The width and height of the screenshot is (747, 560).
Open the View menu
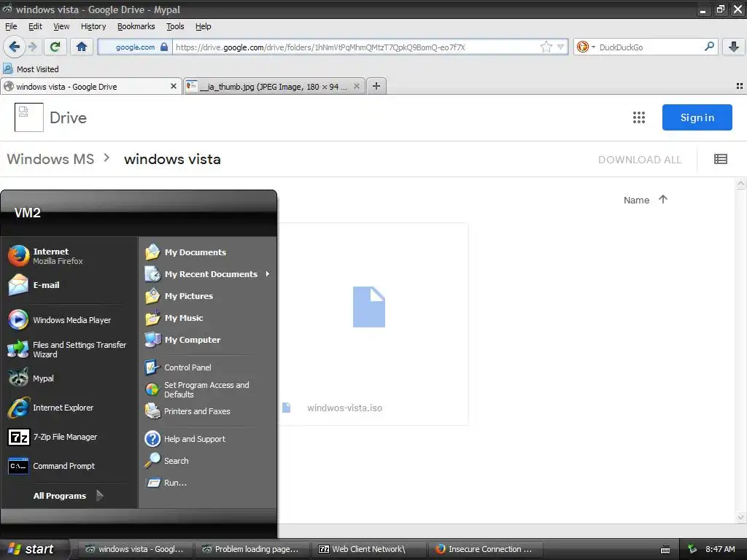61,26
